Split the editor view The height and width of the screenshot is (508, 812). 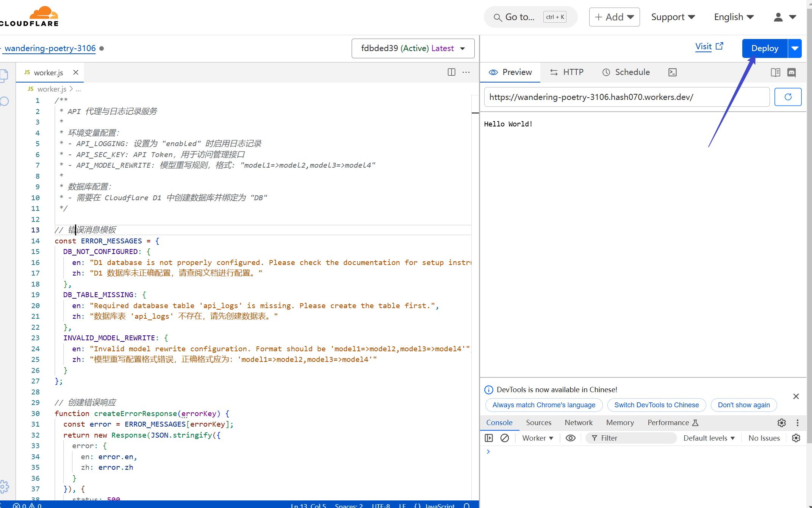[x=451, y=72]
